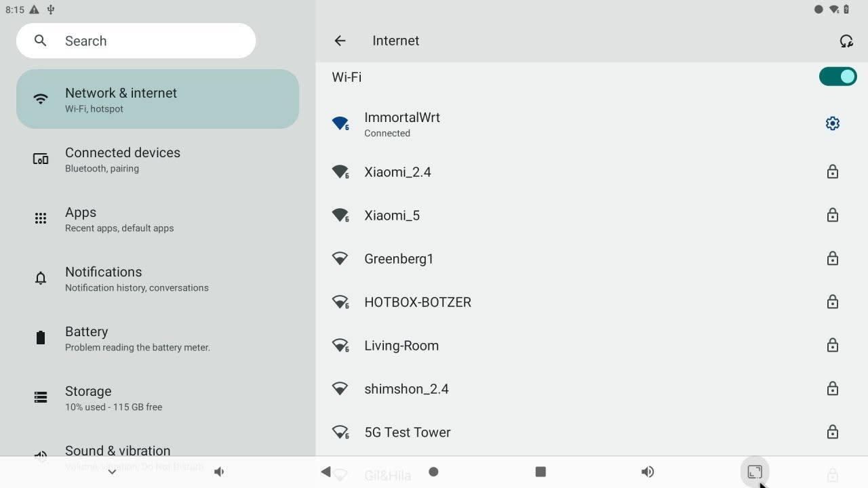The image size is (868, 488).
Task: Click the fullscreen resize icon in navigation bar
Action: pos(755,472)
